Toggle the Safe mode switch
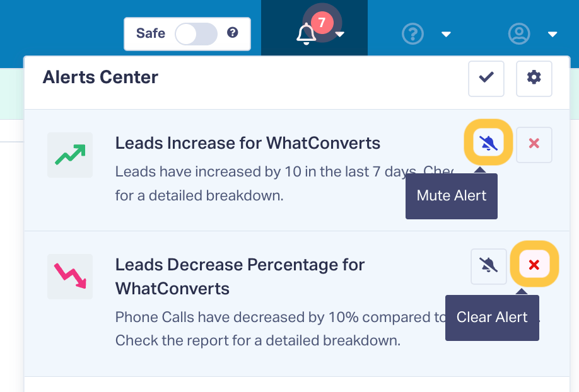 [196, 34]
